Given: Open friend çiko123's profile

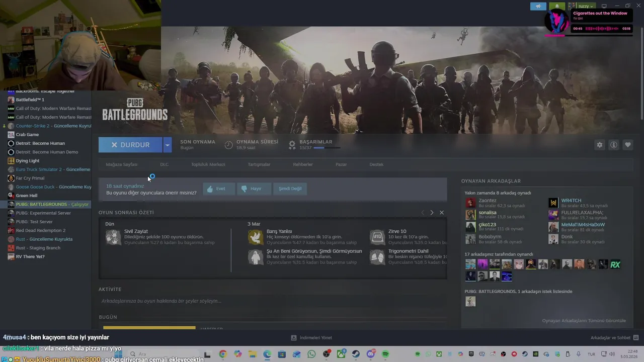Looking at the screenshot, I should pos(487,225).
